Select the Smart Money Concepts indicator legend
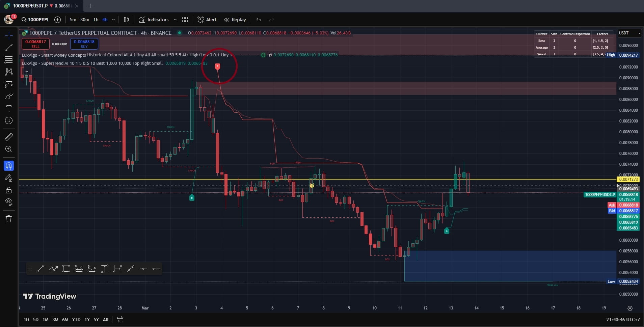 [127, 55]
